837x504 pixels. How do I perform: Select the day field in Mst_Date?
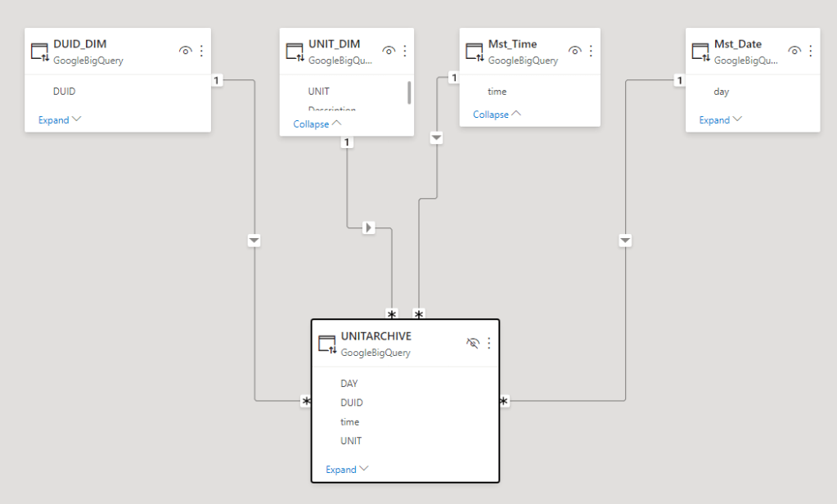click(x=721, y=92)
